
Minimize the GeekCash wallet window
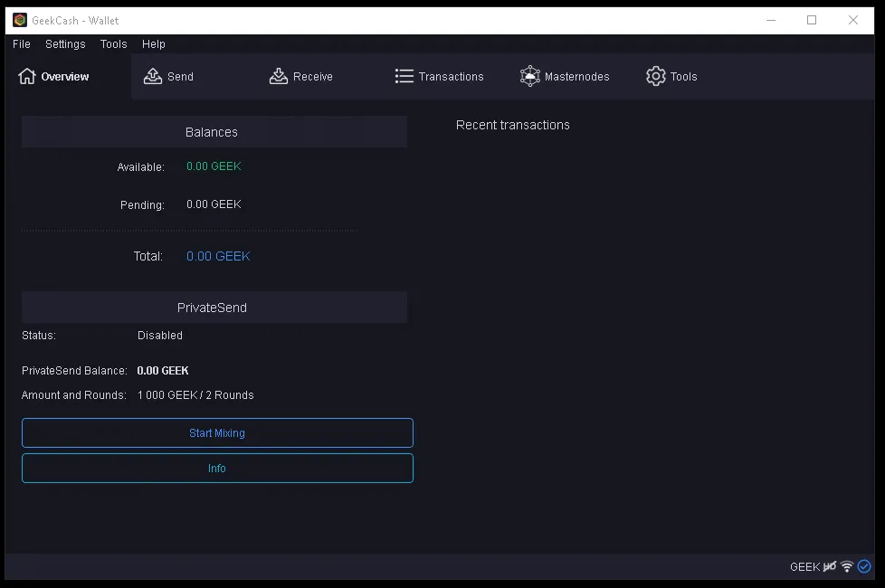771,20
